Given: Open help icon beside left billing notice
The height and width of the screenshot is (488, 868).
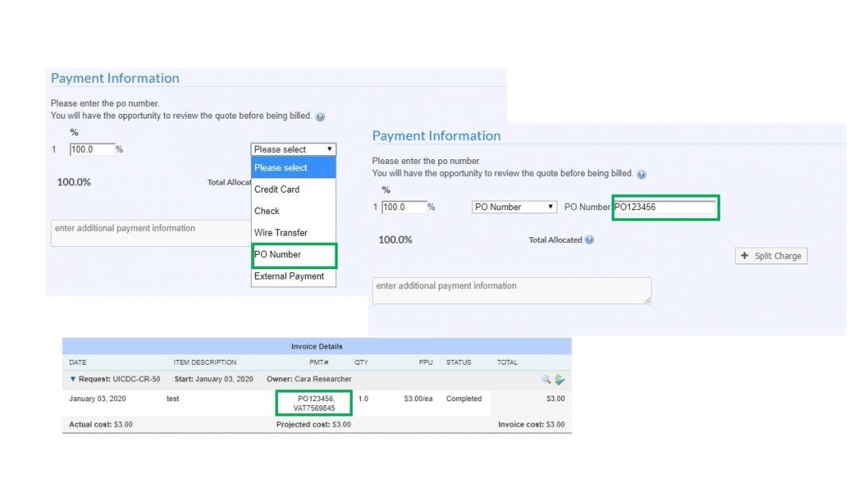Looking at the screenshot, I should (320, 117).
